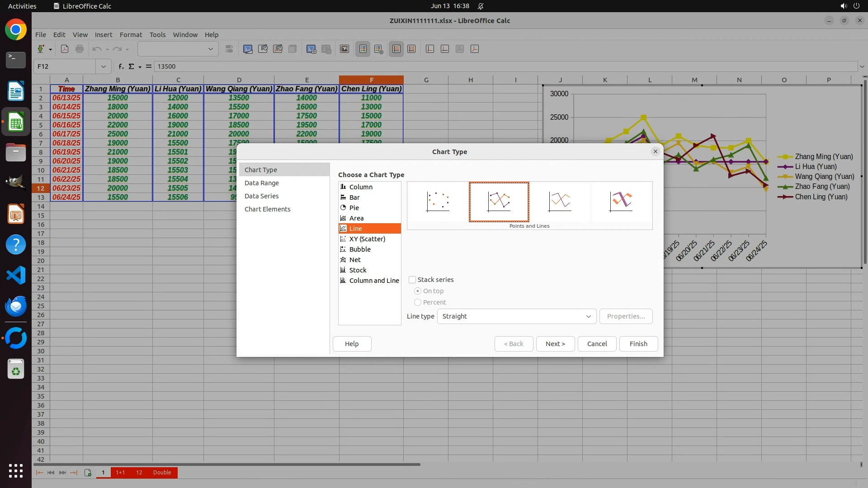Click the Next > button

tap(555, 344)
